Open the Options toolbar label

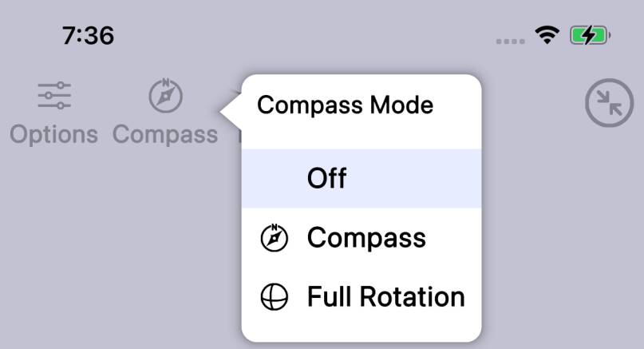point(53,133)
